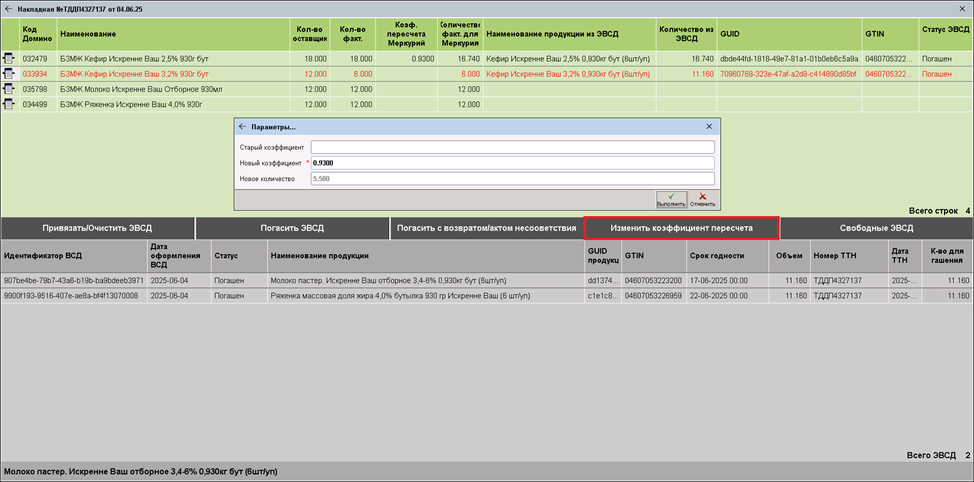Screen dimensions: 974x482
Task: Sort by Код Домино column header
Action: pyautogui.click(x=38, y=34)
